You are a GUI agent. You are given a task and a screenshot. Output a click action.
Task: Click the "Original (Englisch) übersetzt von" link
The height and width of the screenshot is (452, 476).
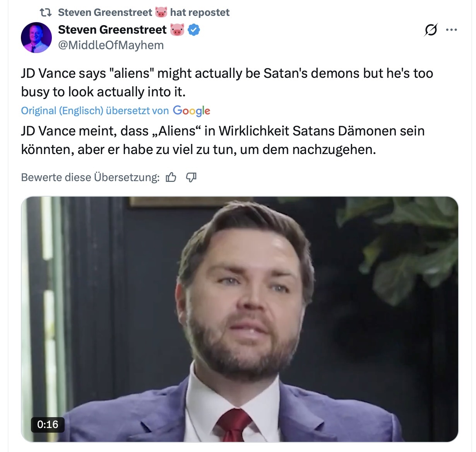tap(95, 111)
